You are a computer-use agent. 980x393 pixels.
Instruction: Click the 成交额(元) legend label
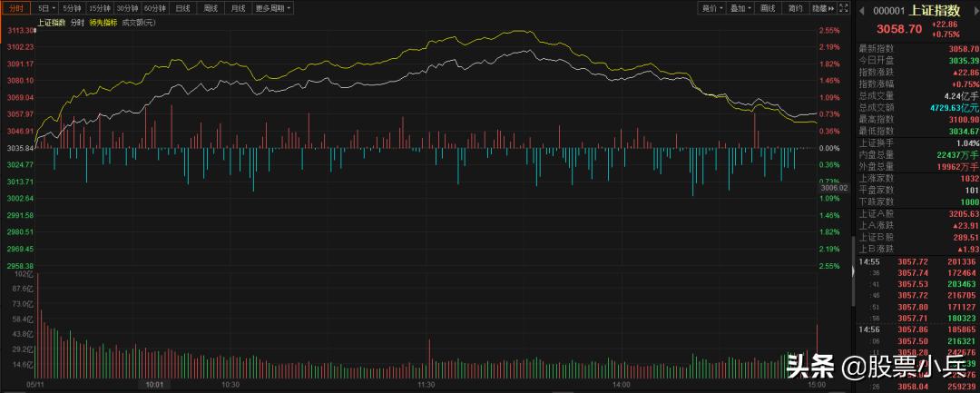138,23
